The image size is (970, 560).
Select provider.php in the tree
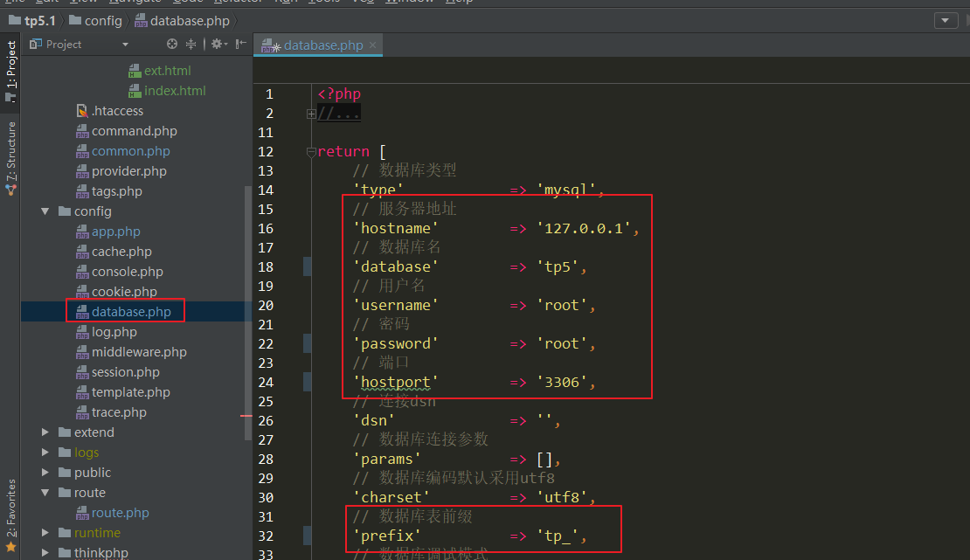[121, 171]
